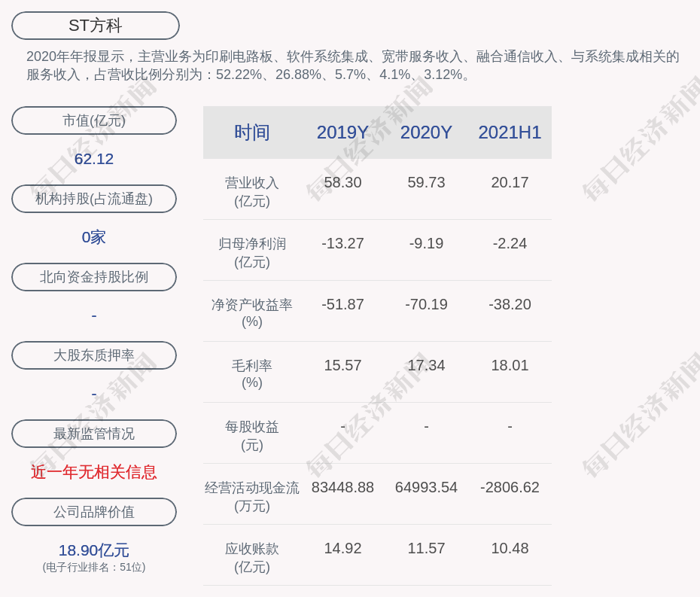The height and width of the screenshot is (597, 700).
Task: Click market cap value 62.12
Action: tap(94, 159)
